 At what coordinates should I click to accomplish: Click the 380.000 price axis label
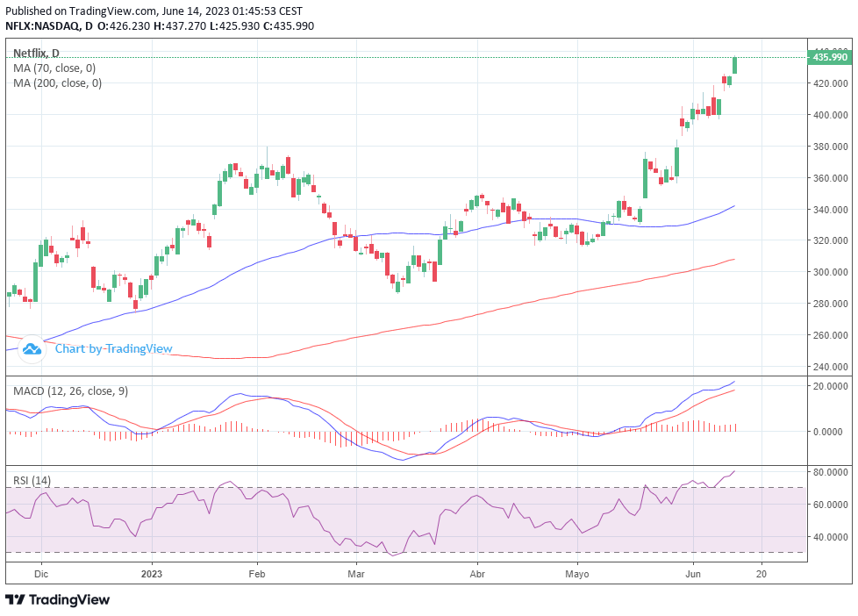point(830,147)
